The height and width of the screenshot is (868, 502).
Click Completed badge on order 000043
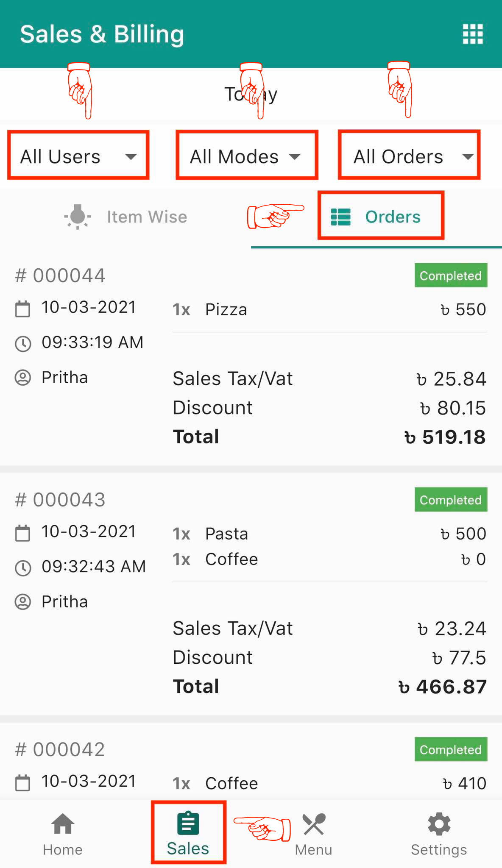(x=450, y=500)
